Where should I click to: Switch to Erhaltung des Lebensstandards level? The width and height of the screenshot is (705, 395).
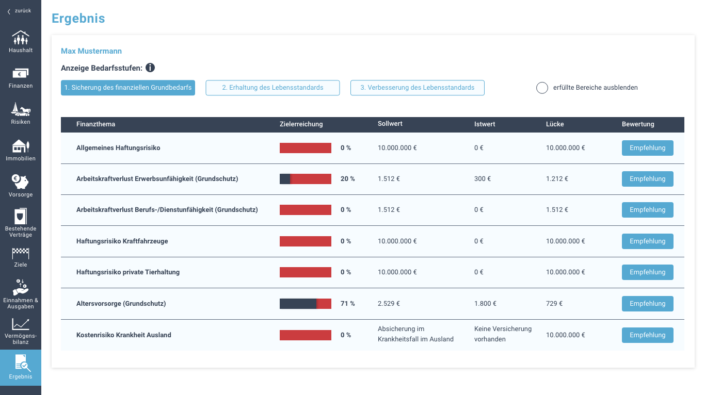pos(272,88)
